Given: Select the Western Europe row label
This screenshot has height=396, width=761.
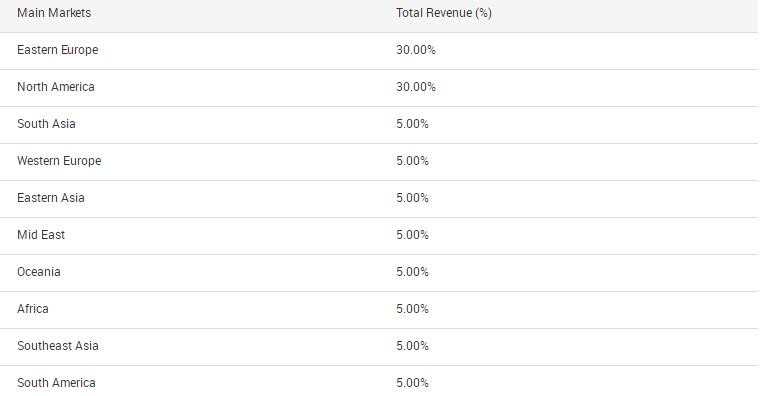Looking at the screenshot, I should coord(59,161).
